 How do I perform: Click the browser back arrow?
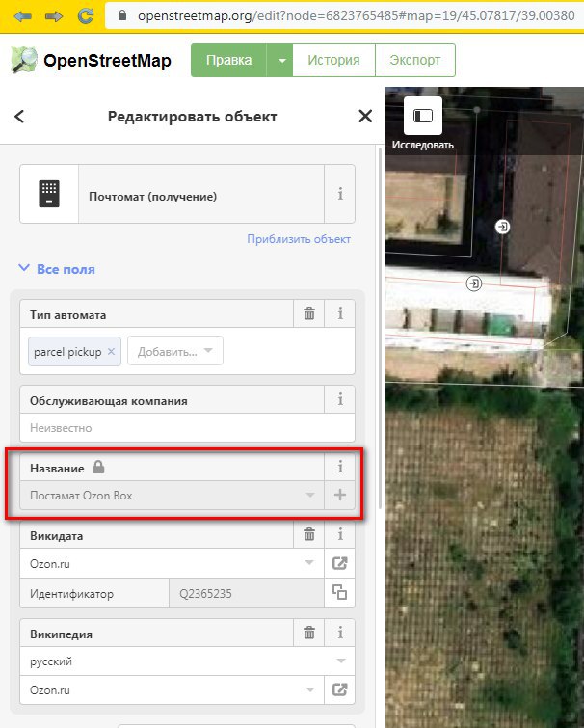coord(23,17)
